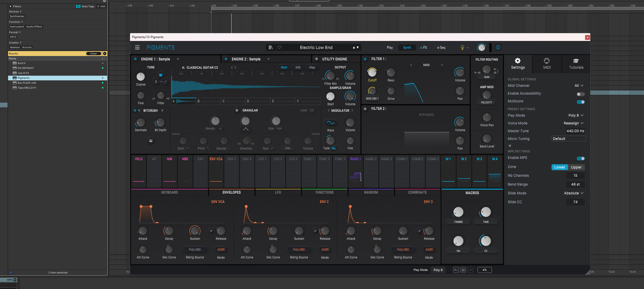The image size is (644, 289).
Task: Click the ENV 2 release link icon
Action: pos(315,231)
